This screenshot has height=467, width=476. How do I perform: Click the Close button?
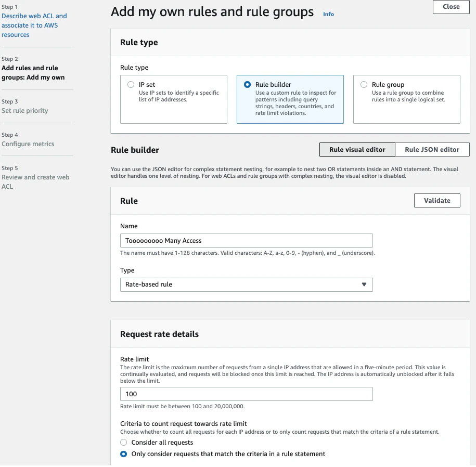451,7
